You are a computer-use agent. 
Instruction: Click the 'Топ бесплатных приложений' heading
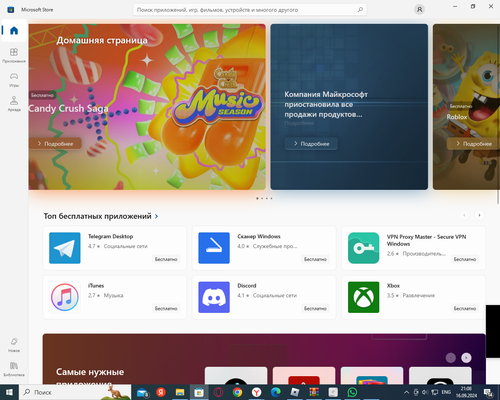[97, 216]
